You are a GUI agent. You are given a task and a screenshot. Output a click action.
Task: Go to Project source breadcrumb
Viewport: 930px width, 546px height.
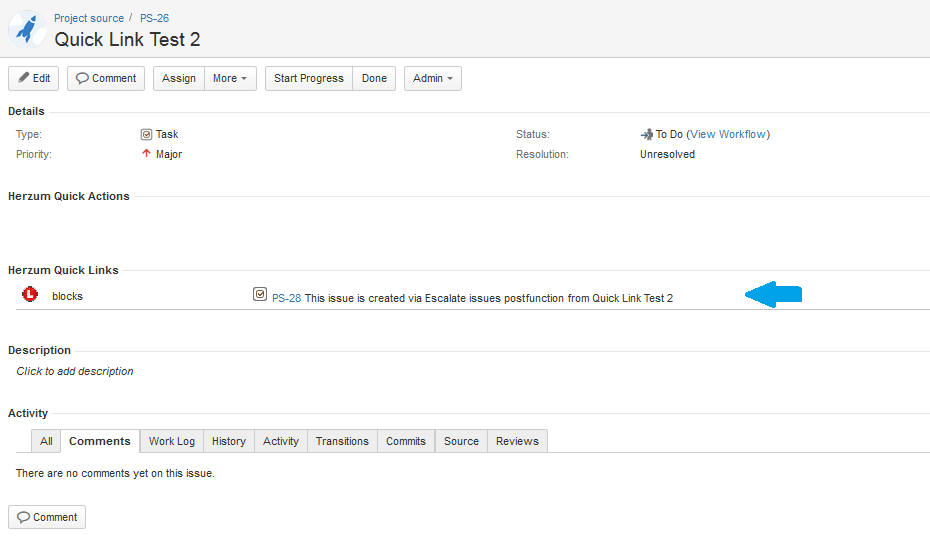(x=89, y=18)
